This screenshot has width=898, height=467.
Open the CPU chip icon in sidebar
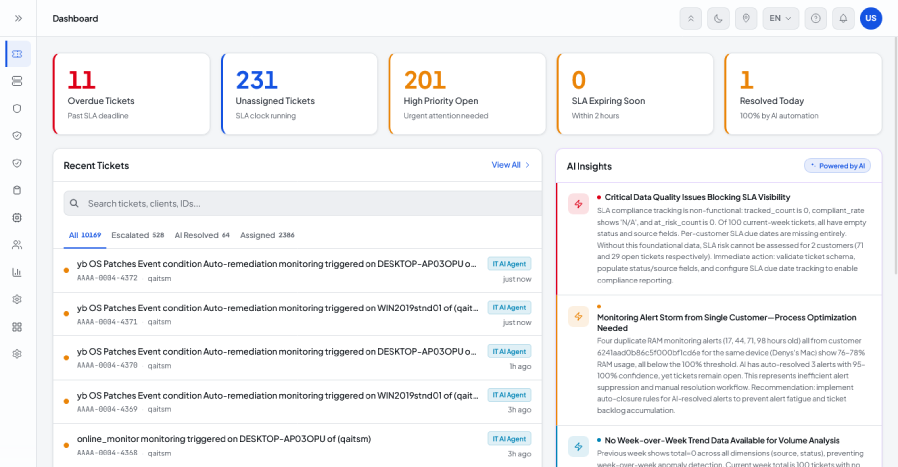(17, 218)
